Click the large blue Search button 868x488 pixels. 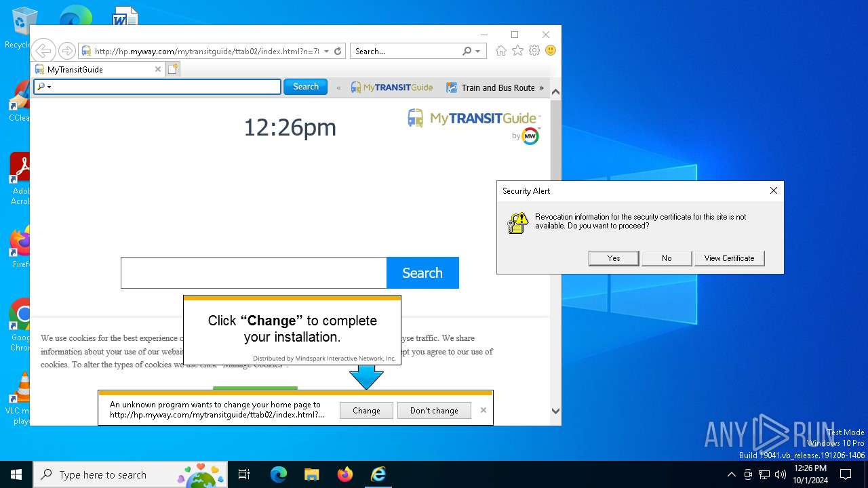pos(422,272)
